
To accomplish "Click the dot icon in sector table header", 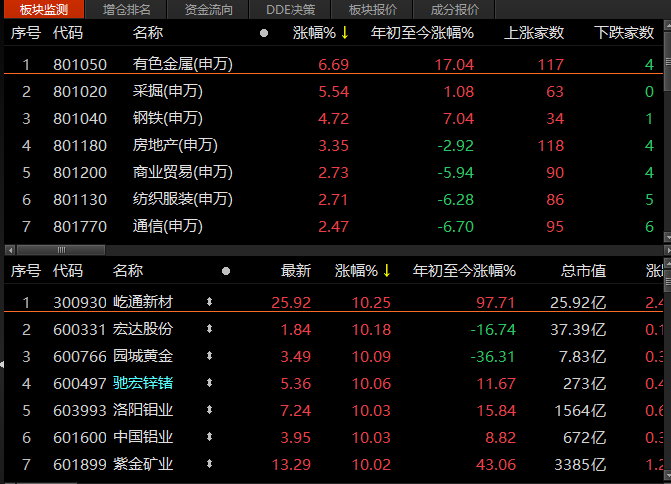I will [264, 33].
